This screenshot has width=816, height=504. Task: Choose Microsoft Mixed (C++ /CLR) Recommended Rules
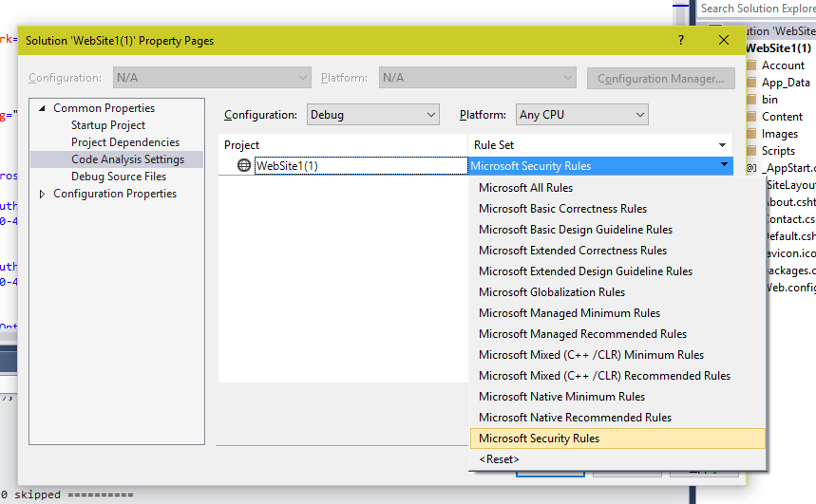[x=617, y=376]
